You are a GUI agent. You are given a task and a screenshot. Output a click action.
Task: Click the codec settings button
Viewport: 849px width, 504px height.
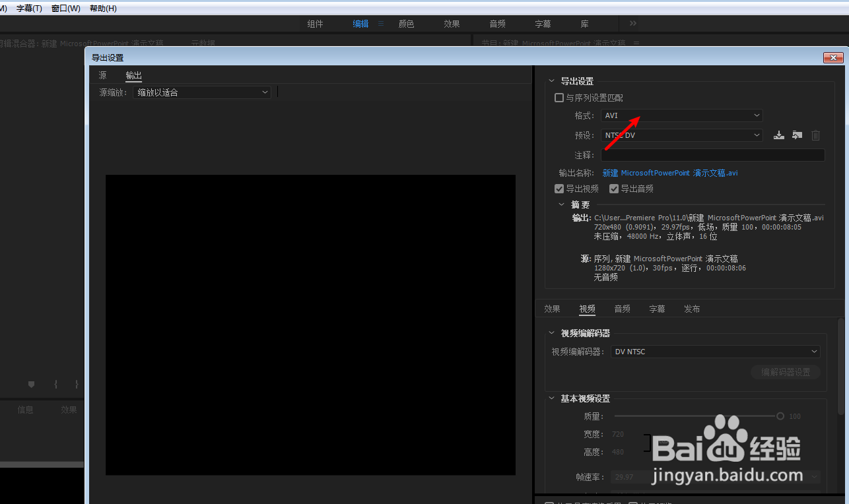click(x=785, y=371)
